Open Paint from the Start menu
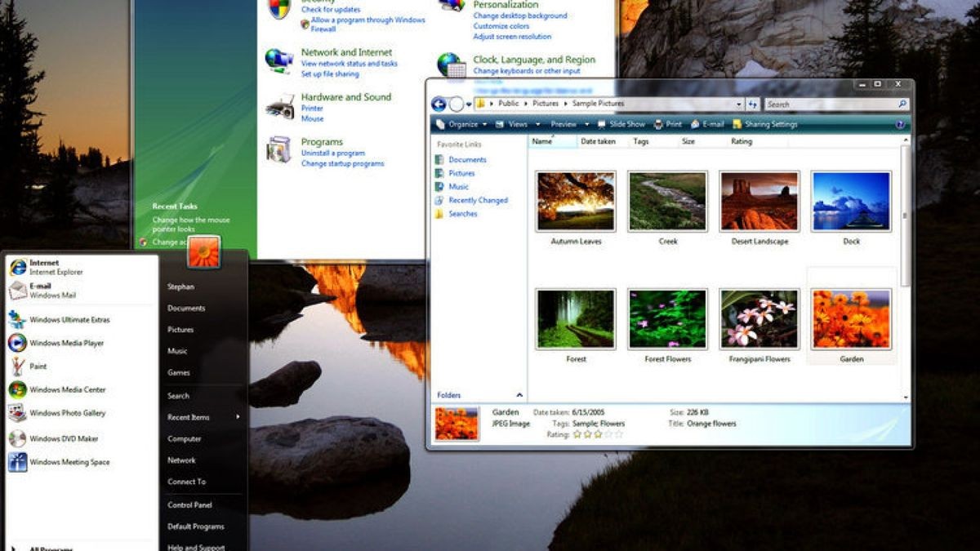Screen dimensions: 980x551 [38, 367]
